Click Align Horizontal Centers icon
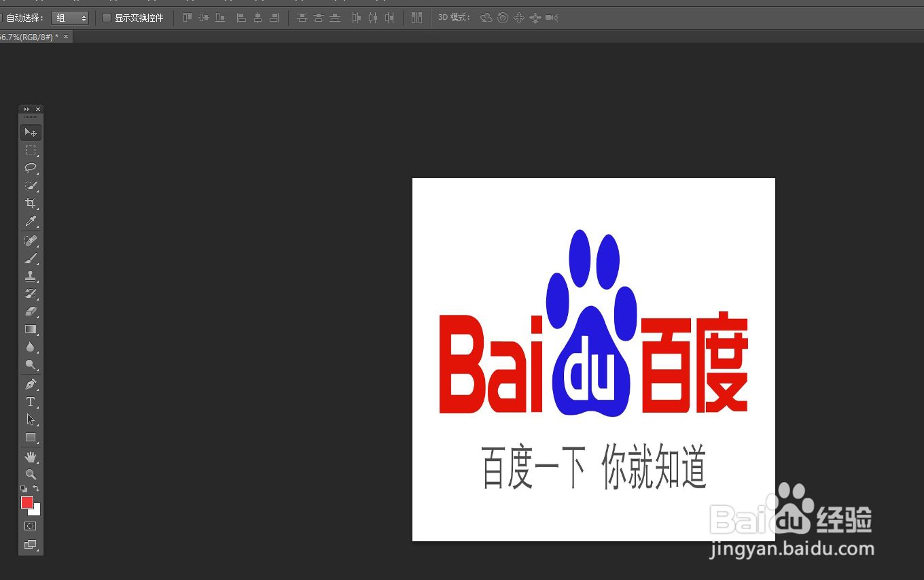 (257, 18)
